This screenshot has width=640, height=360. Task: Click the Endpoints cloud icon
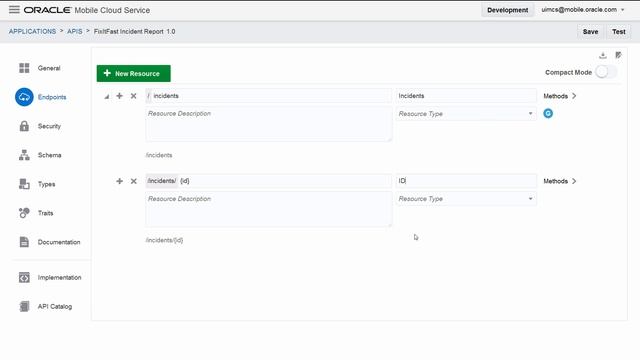point(24,97)
